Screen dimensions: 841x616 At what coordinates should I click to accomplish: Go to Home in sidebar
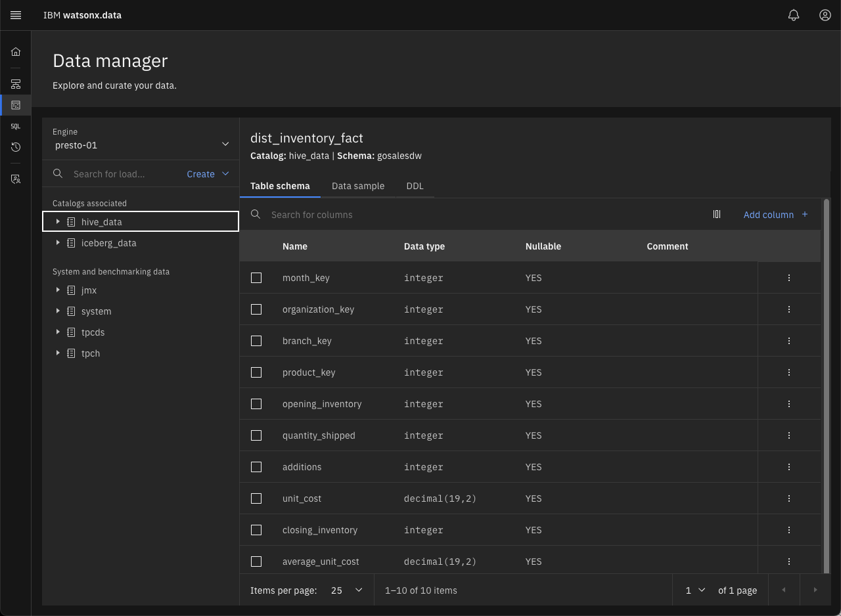coord(16,52)
